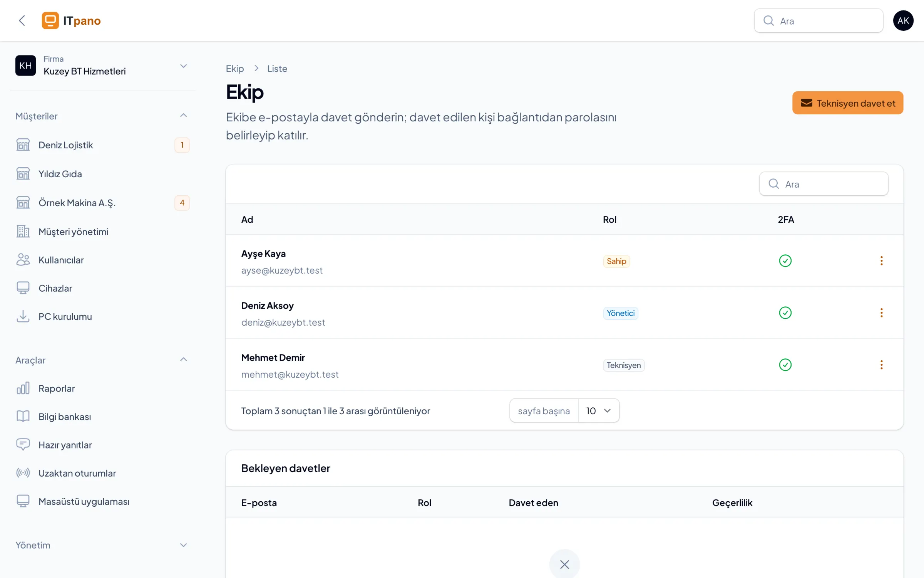Click the Masaüstü uygulaması monitor icon
Screen dimensions: 924x578
point(23,501)
